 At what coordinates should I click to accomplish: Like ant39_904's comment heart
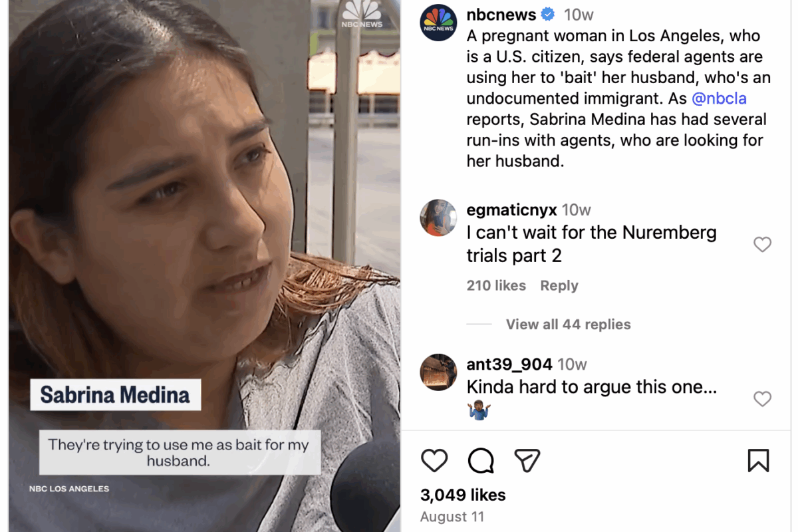point(762,399)
